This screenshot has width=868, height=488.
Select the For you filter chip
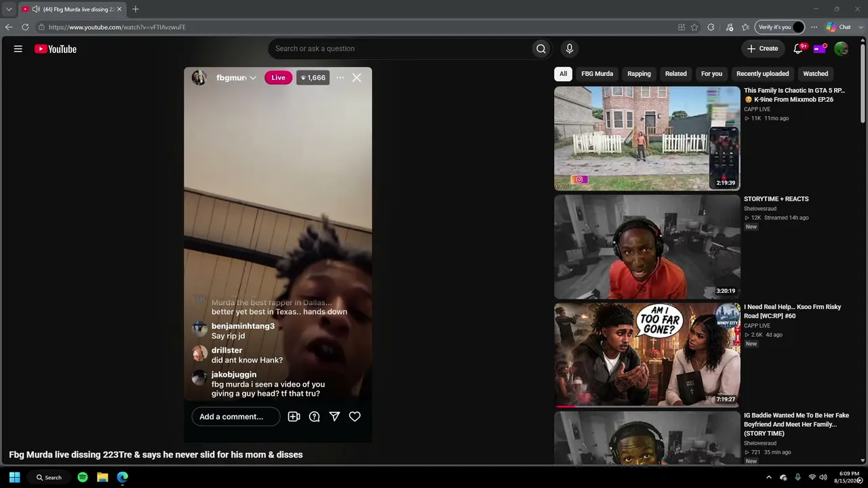pyautogui.click(x=711, y=74)
